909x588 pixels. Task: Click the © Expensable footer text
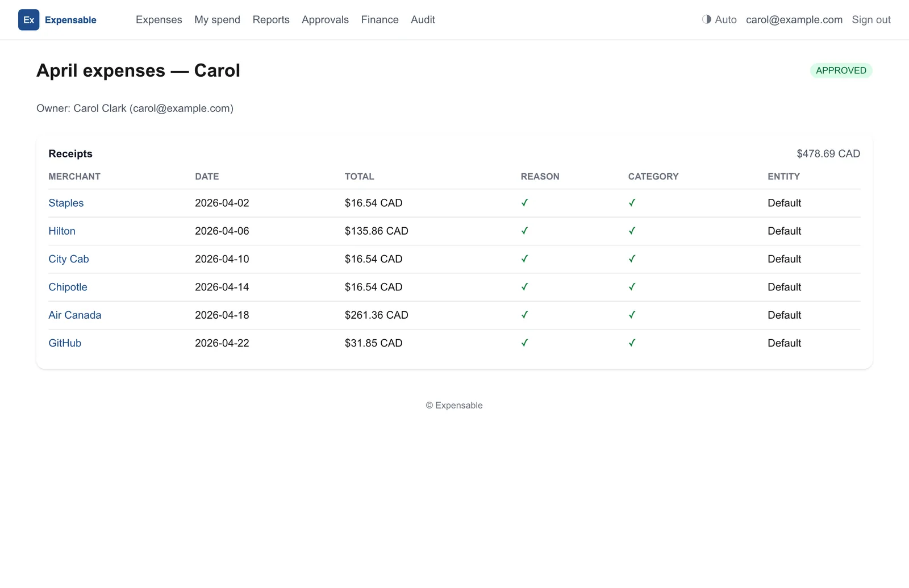(x=454, y=406)
